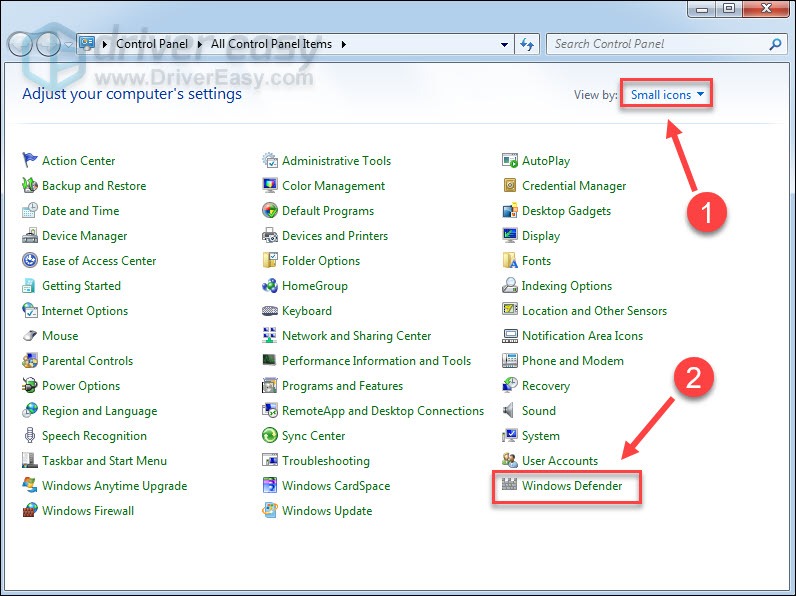Open Notification Area Icons link
Image resolution: width=796 pixels, height=596 pixels.
582,336
